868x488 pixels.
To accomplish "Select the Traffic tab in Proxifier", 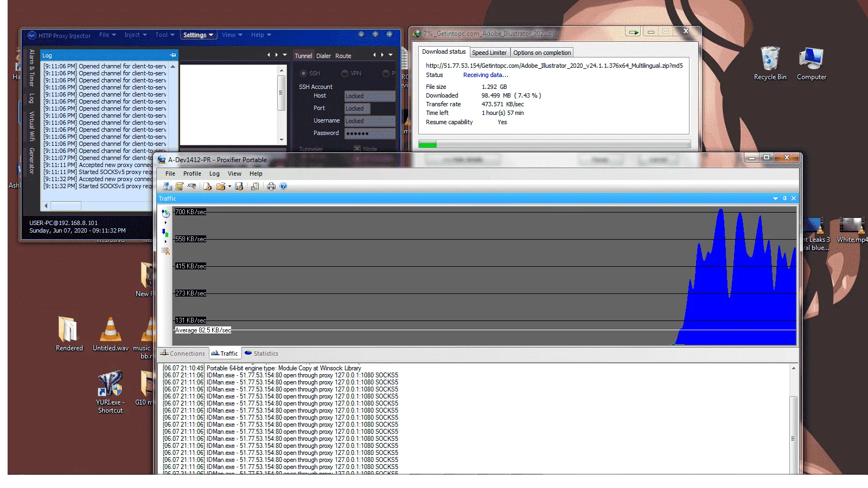I will pos(225,354).
